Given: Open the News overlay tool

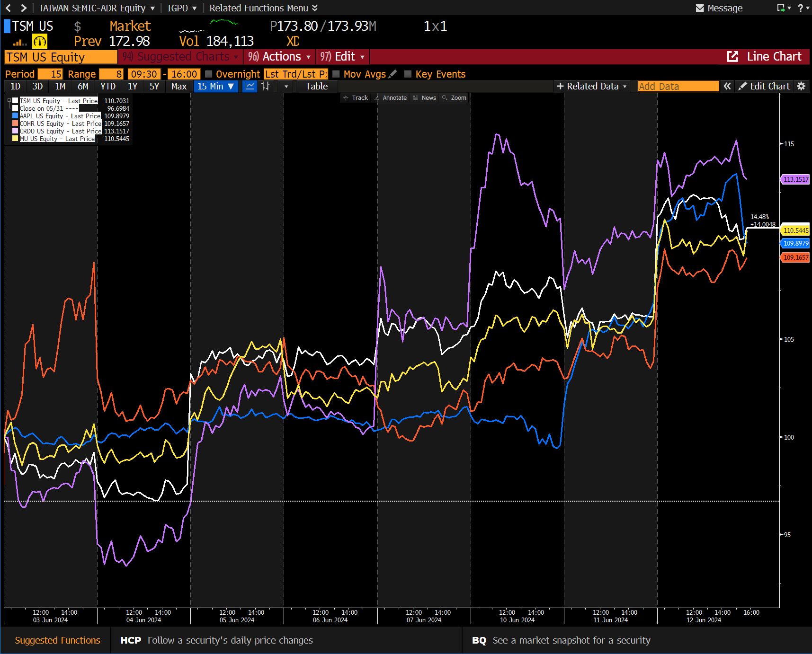Looking at the screenshot, I should [425, 98].
